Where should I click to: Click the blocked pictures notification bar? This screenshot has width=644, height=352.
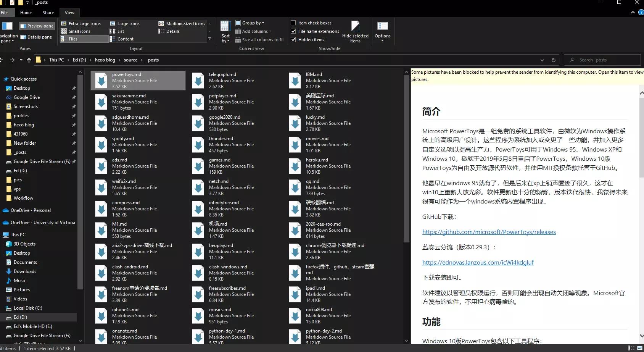point(527,76)
